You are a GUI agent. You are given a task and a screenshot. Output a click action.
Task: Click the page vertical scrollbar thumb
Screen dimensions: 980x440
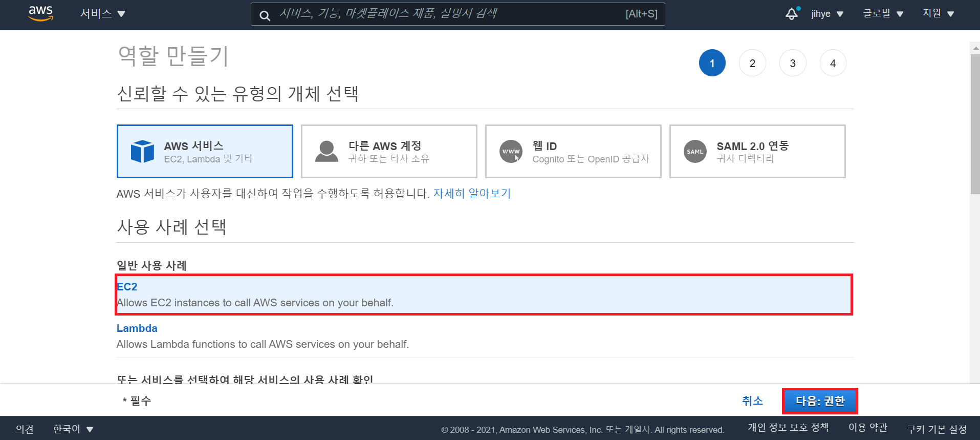pyautogui.click(x=975, y=124)
